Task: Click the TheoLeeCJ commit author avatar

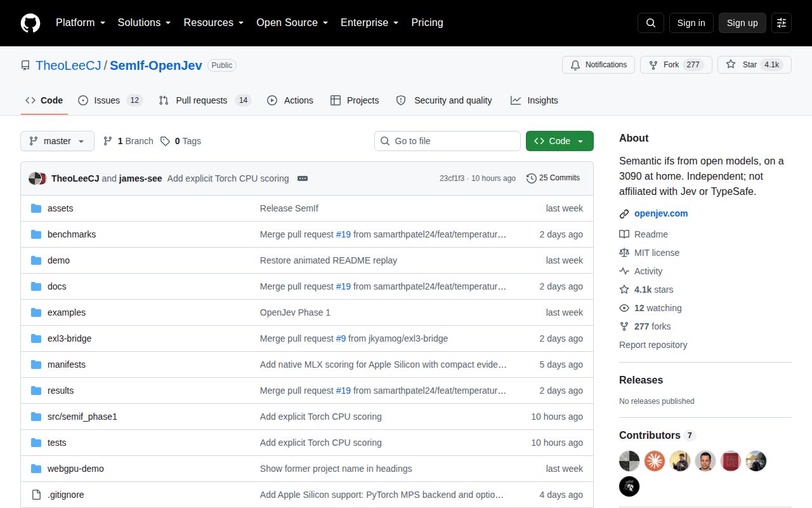Action: pos(35,178)
